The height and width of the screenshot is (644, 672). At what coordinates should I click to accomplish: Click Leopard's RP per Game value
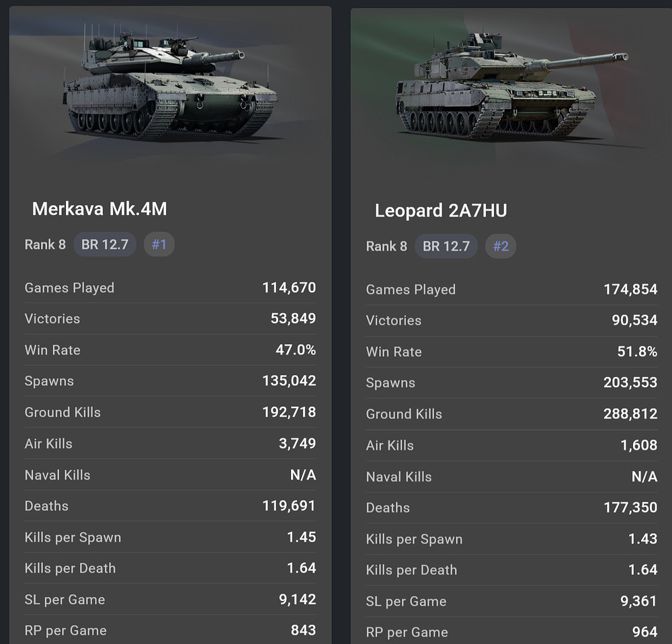pyautogui.click(x=643, y=632)
